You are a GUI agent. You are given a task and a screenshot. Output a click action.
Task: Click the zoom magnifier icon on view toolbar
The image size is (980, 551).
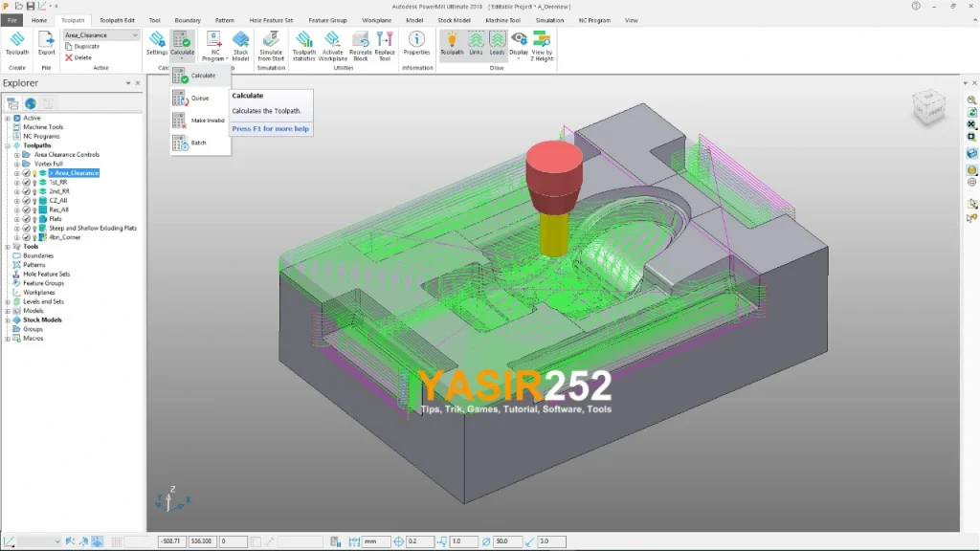coord(972,99)
